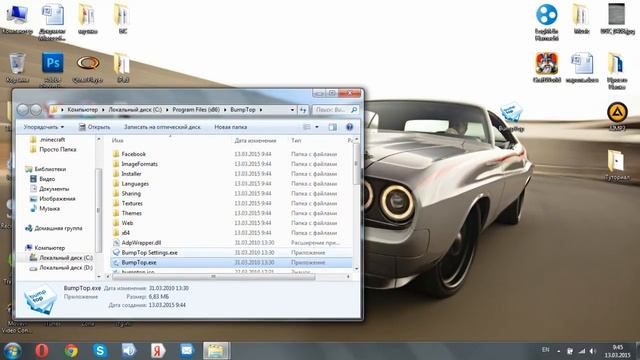Open the Упорядочить dropdown menu
This screenshot has height=360, width=640.
tap(44, 127)
